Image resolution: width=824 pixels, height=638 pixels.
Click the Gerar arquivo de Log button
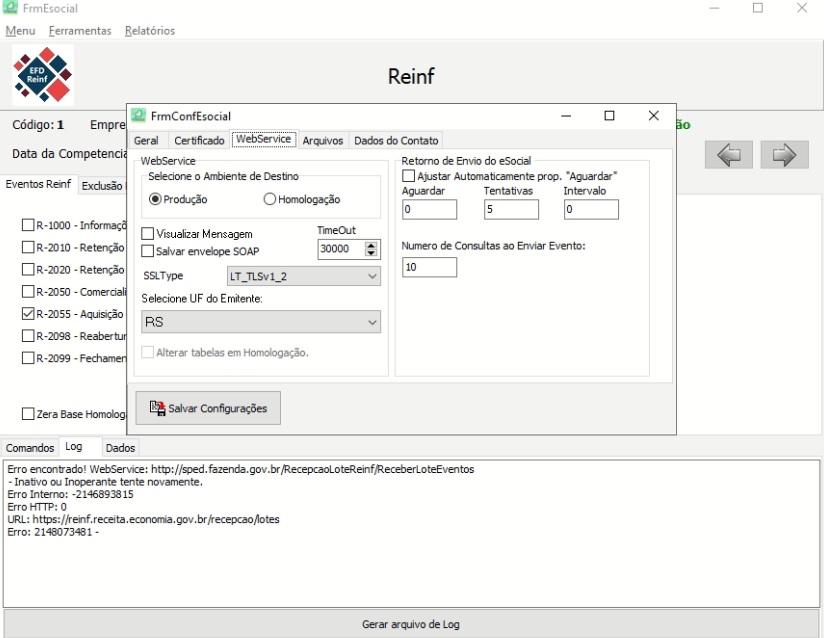[x=411, y=624]
